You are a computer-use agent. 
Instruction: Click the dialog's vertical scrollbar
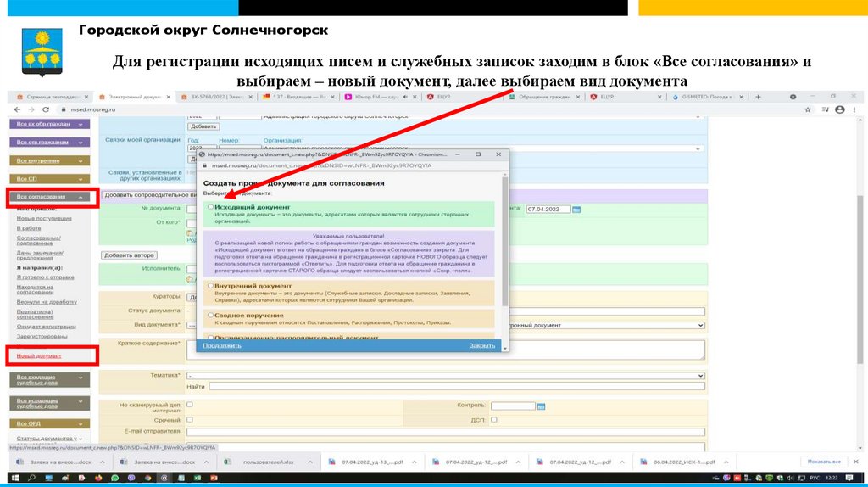click(504, 241)
